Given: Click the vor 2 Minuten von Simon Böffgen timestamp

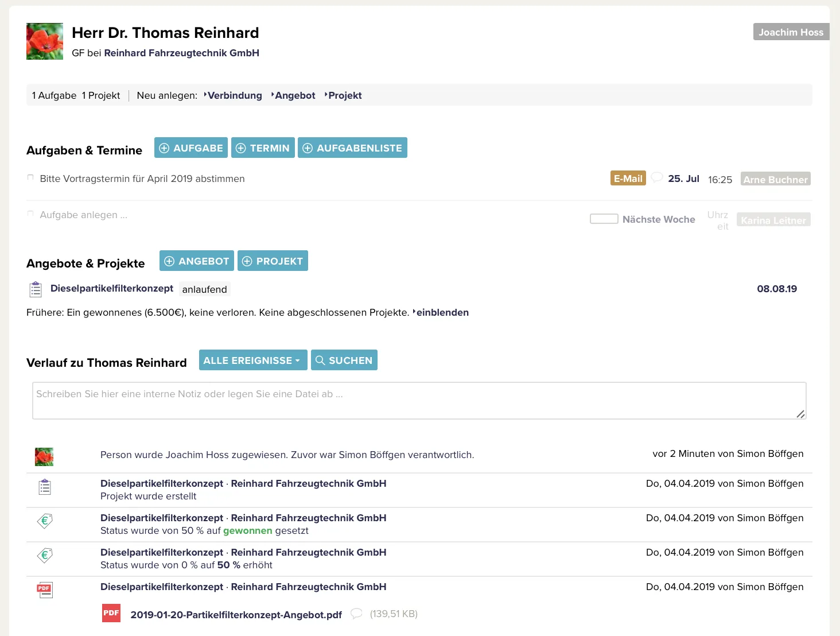Looking at the screenshot, I should [x=728, y=453].
